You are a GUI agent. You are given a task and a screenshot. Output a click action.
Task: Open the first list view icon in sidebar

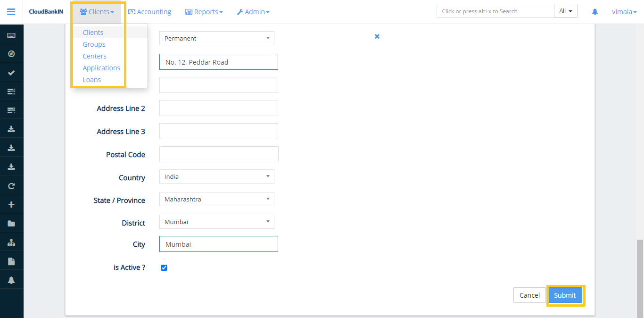[x=11, y=91]
